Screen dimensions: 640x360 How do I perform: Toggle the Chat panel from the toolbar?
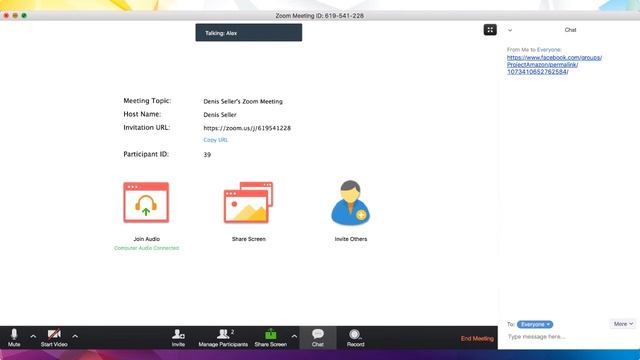point(318,338)
